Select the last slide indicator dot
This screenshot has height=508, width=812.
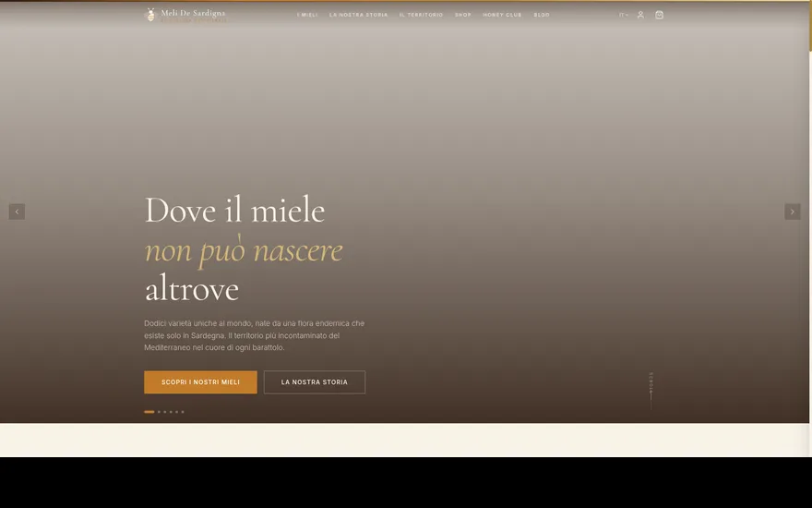tap(183, 412)
